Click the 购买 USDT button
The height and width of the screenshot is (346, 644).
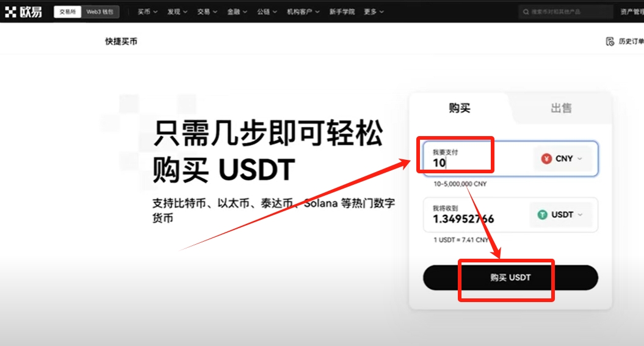[x=510, y=278]
